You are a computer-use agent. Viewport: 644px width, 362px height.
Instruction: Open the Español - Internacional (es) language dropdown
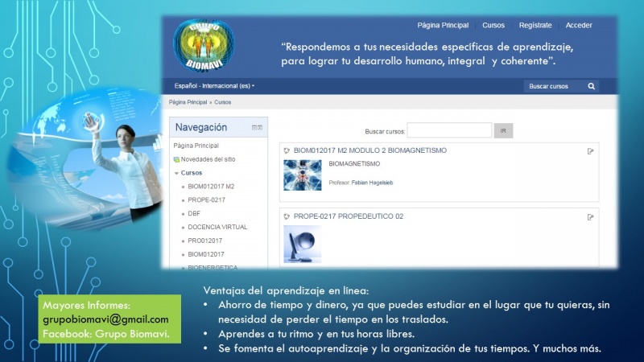click(214, 86)
